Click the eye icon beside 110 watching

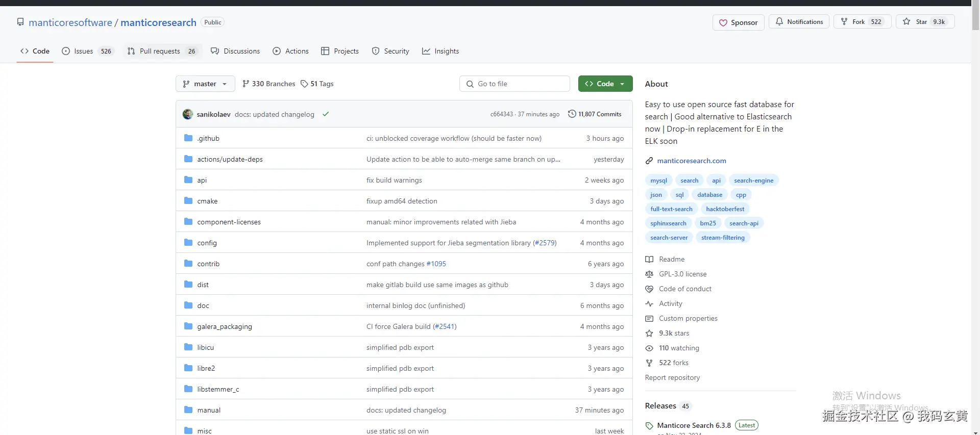pyautogui.click(x=649, y=348)
